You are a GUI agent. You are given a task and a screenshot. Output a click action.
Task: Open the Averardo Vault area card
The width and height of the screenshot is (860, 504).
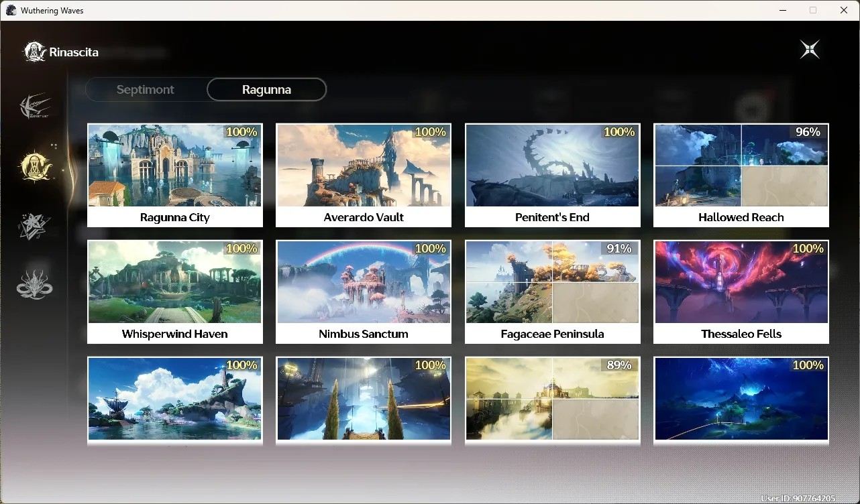[364, 176]
